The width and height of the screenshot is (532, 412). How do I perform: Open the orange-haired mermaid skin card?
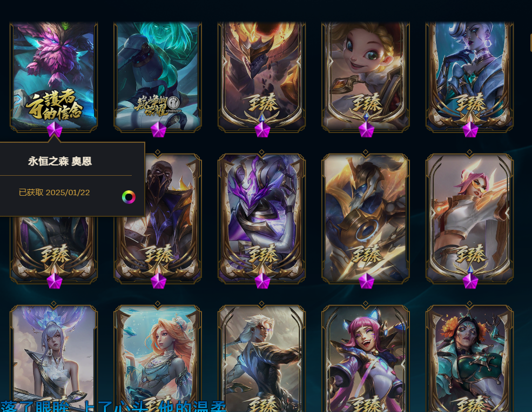(x=158, y=358)
